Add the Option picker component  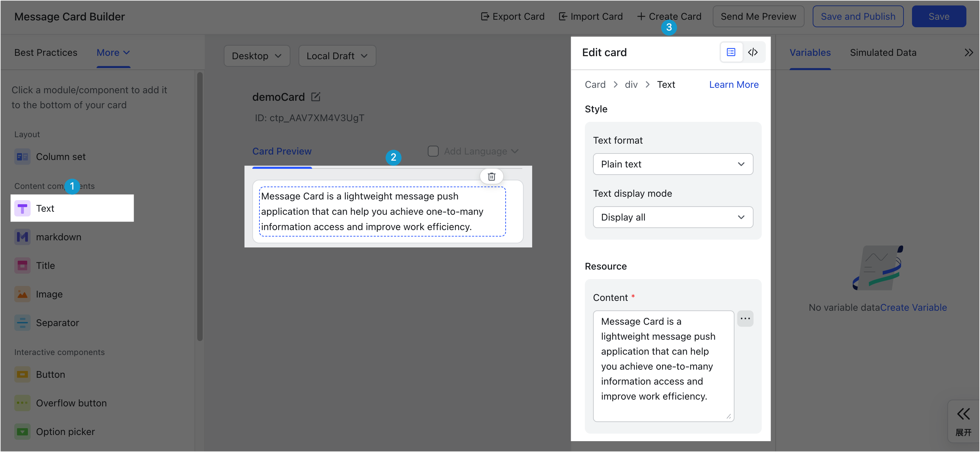click(54, 432)
